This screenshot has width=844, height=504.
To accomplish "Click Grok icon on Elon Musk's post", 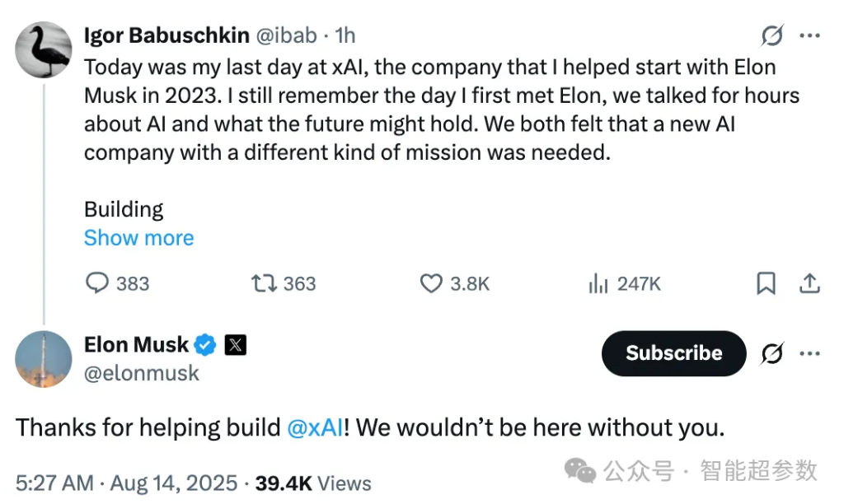I will click(x=772, y=353).
